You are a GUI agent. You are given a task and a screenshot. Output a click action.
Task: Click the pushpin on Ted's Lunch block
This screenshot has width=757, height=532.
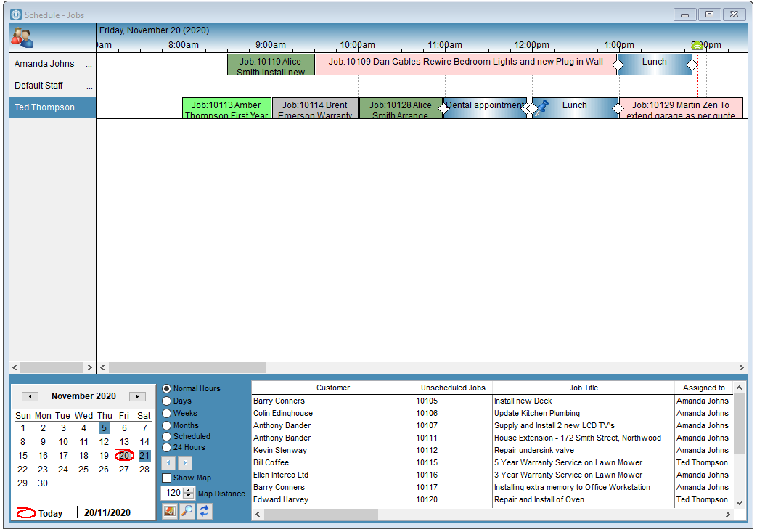point(541,107)
